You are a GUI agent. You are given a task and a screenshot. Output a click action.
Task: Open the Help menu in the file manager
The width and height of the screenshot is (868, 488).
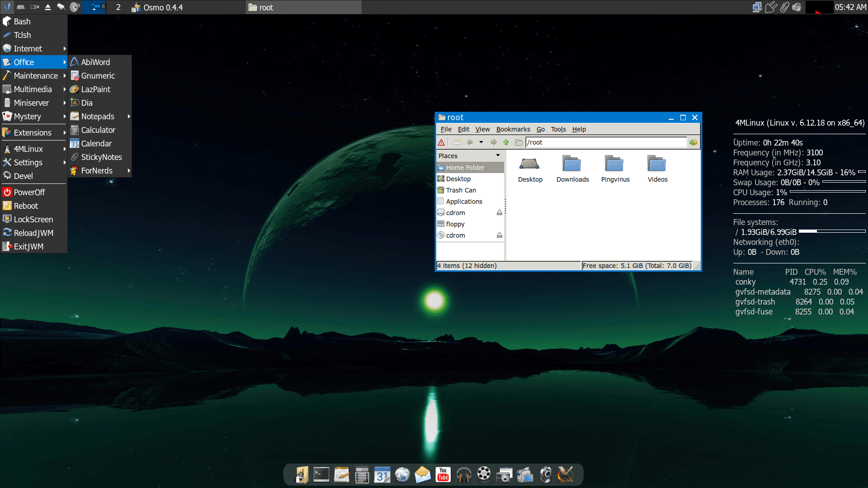(579, 129)
